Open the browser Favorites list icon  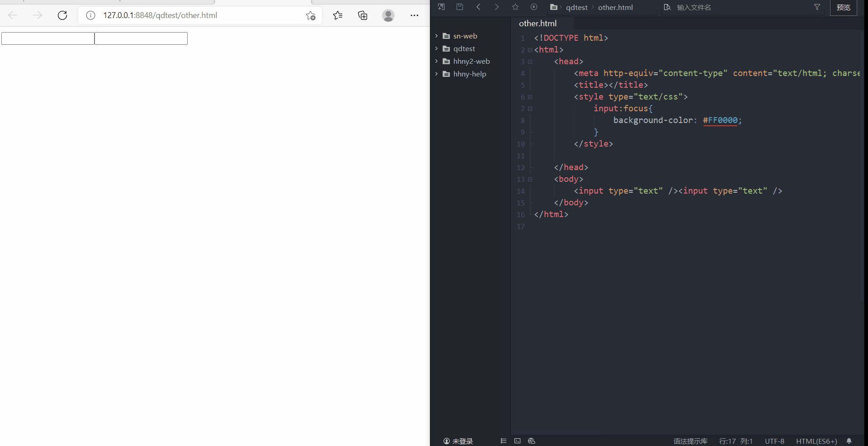point(338,15)
